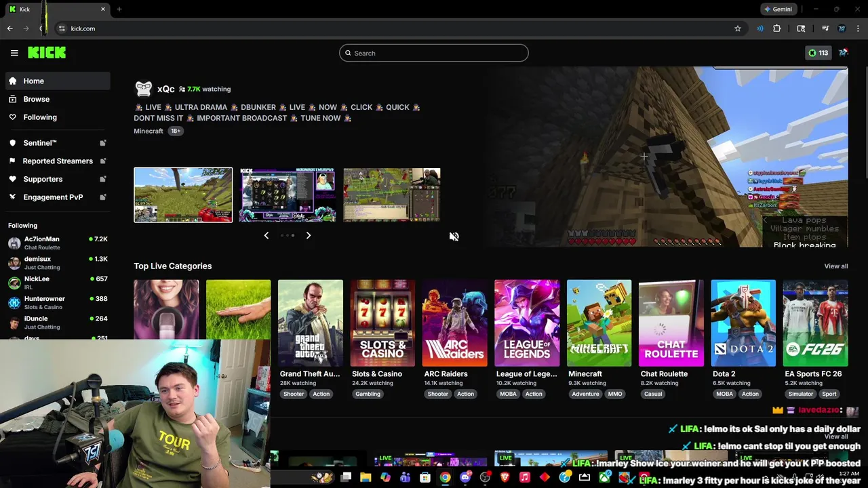The image size is (868, 488).
Task: Show previous featured stream in carousel
Action: pos(266,235)
